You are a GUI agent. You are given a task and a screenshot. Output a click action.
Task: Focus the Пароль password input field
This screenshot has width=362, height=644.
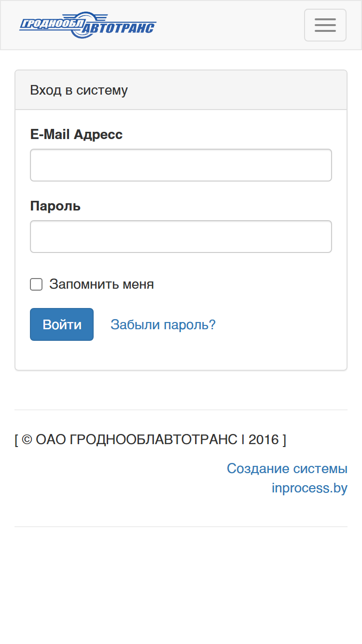pos(181,237)
